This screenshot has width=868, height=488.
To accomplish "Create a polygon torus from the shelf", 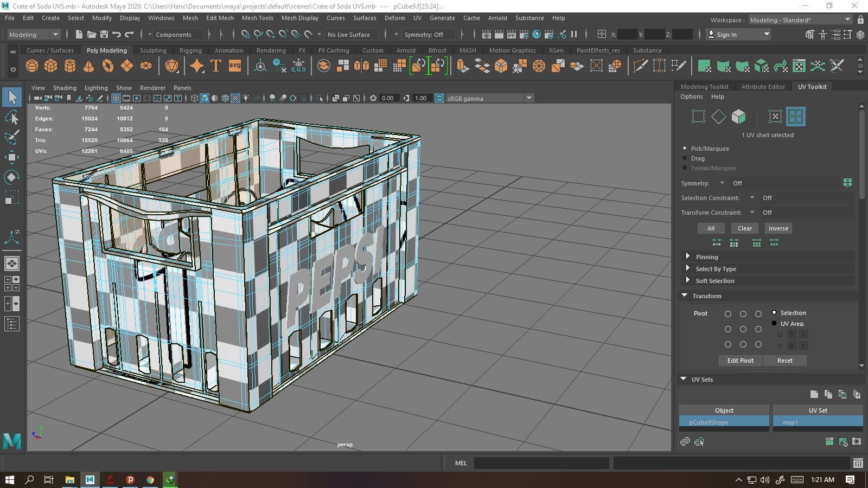I will pyautogui.click(x=108, y=66).
